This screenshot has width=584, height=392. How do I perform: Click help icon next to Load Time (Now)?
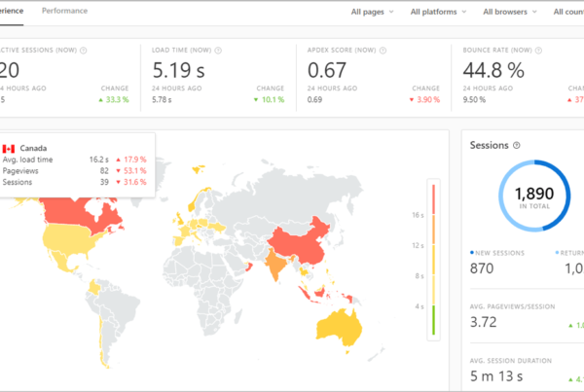click(218, 51)
